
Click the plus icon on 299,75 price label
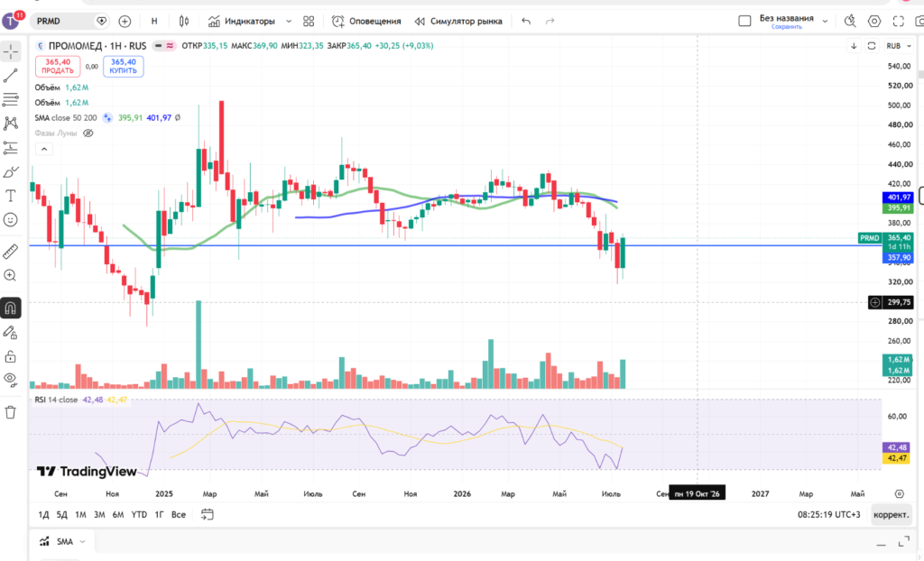click(x=875, y=302)
